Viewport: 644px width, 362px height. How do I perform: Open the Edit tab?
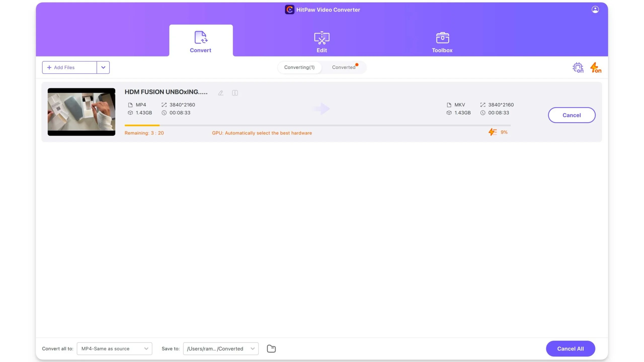pyautogui.click(x=322, y=42)
